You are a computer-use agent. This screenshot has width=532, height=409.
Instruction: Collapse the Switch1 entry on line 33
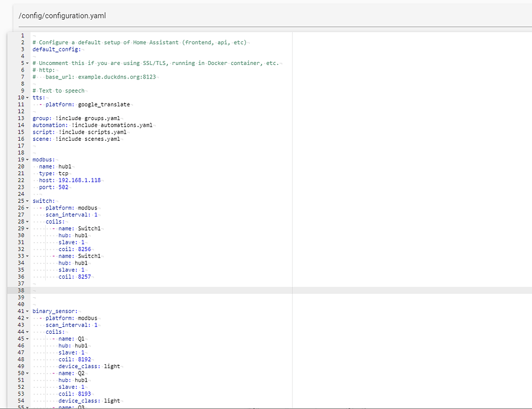[x=27, y=256]
